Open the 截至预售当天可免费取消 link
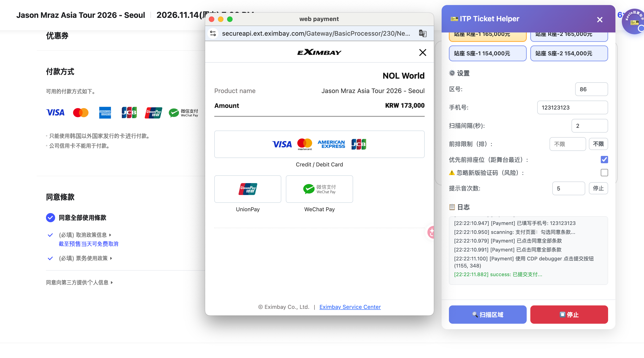Image resolution: width=644 pixels, height=358 pixels. pos(89,244)
